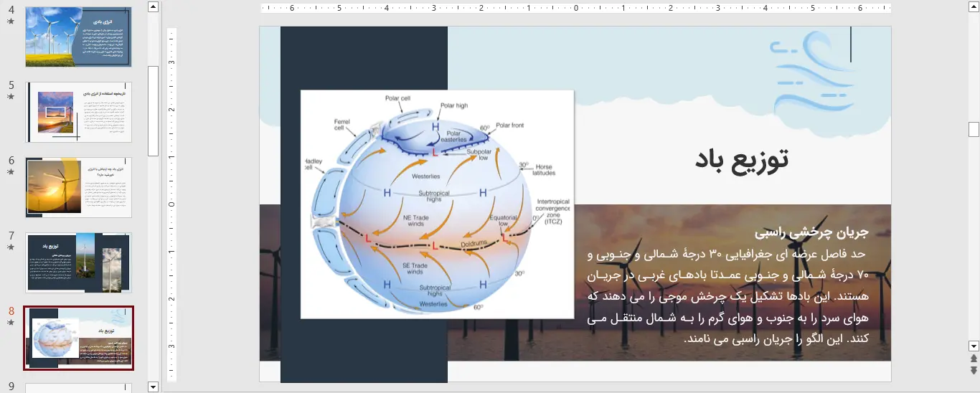
Task: Click the main editor vertical scrollbar thumb
Action: (974, 129)
